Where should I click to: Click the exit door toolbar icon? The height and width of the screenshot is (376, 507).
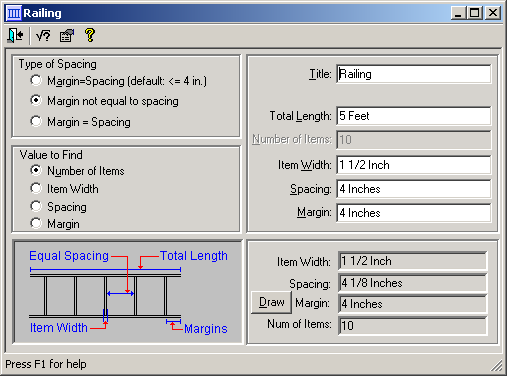tap(15, 35)
